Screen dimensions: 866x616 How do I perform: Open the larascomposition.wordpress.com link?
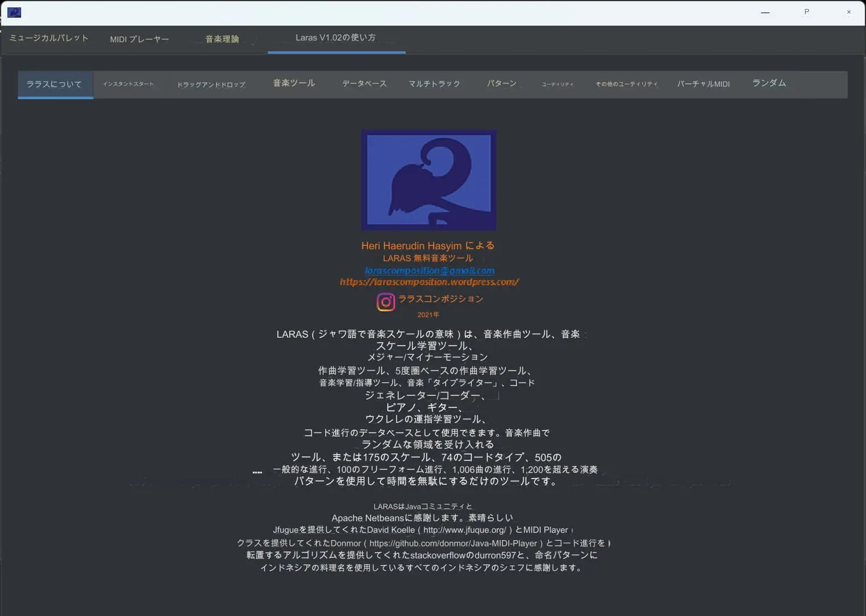pos(429,282)
